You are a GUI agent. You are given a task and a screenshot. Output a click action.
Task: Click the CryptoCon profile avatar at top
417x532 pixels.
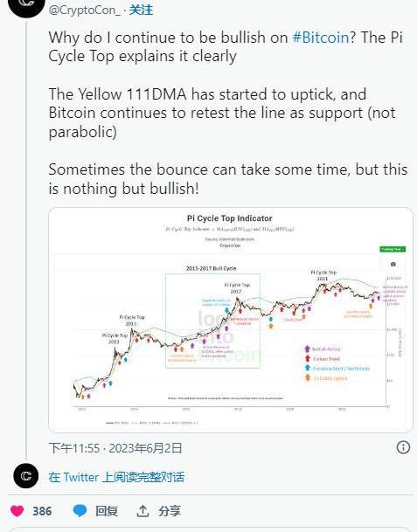(26, 4)
